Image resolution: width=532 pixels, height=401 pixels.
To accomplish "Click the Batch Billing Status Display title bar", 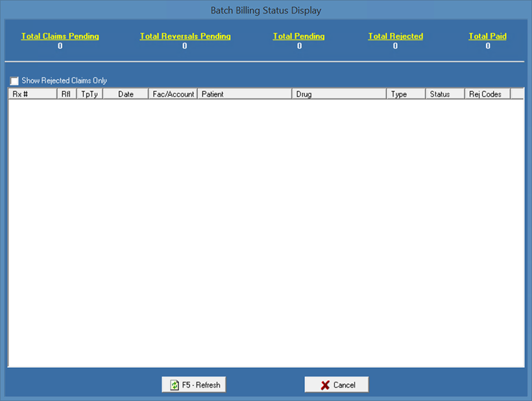I will coord(266,10).
